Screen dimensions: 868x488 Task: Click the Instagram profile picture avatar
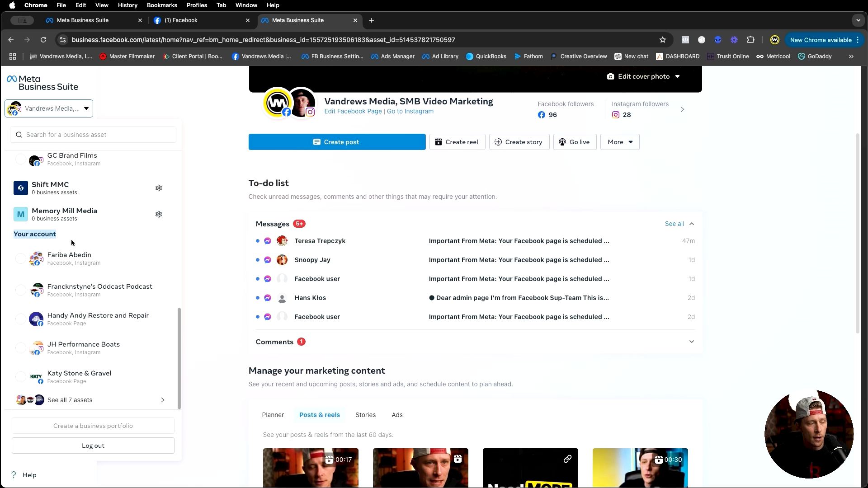point(302,103)
